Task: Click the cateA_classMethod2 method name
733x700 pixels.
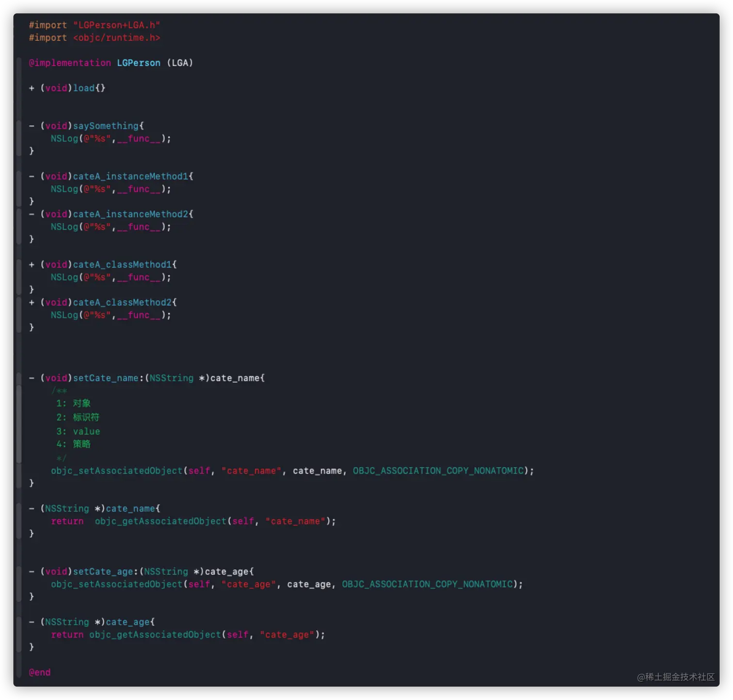Action: (122, 303)
